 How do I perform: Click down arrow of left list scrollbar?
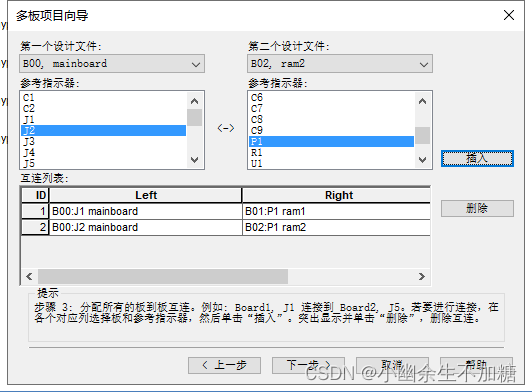(x=194, y=160)
